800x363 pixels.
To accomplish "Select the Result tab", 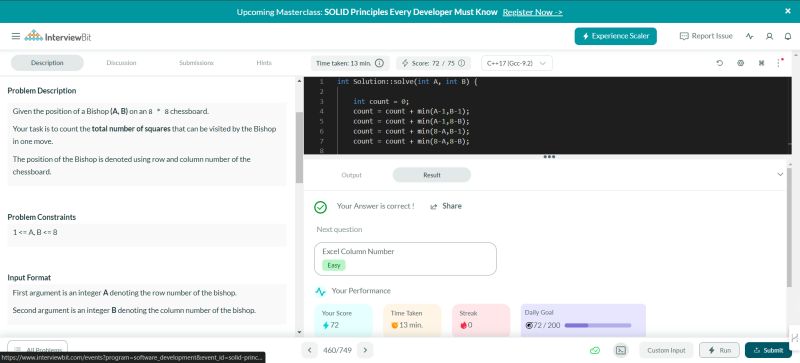I will click(432, 175).
